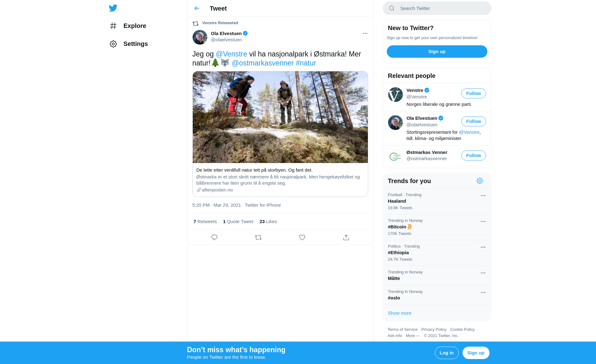Click the tweet timestamp 5:20 PM · Mar 29, 2021

tap(216, 205)
